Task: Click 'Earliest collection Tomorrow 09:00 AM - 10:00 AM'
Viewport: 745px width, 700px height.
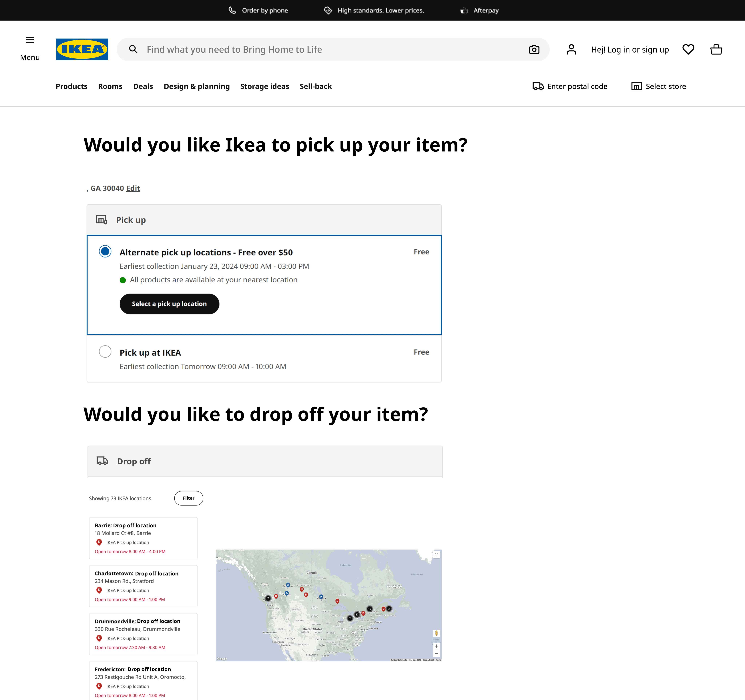Action: tap(203, 366)
